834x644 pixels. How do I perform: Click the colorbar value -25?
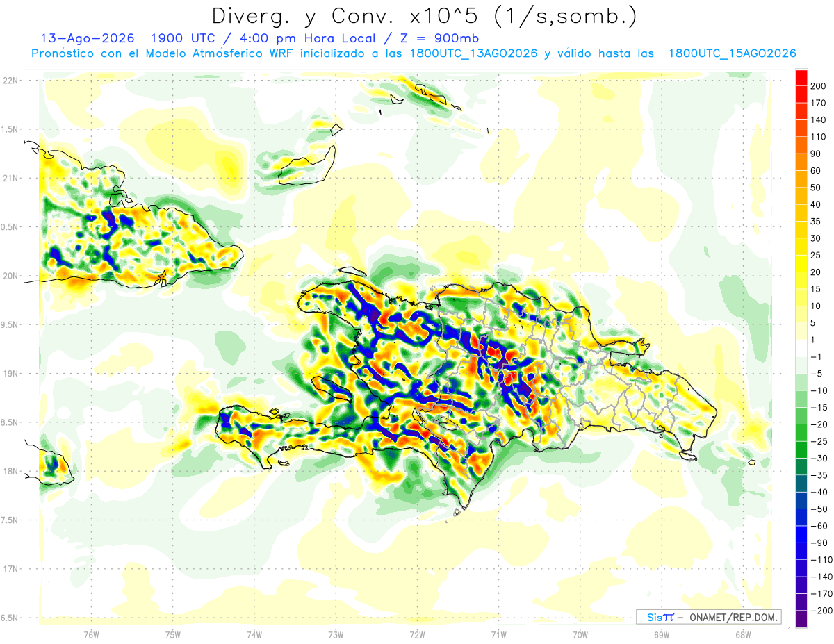pos(818,441)
